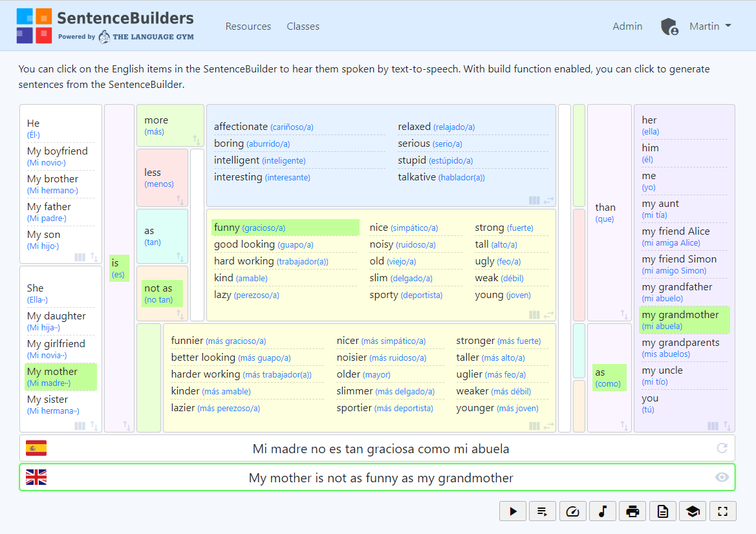Select highlighted 'my grandmother' object
This screenshot has width=756, height=534.
[x=685, y=320]
